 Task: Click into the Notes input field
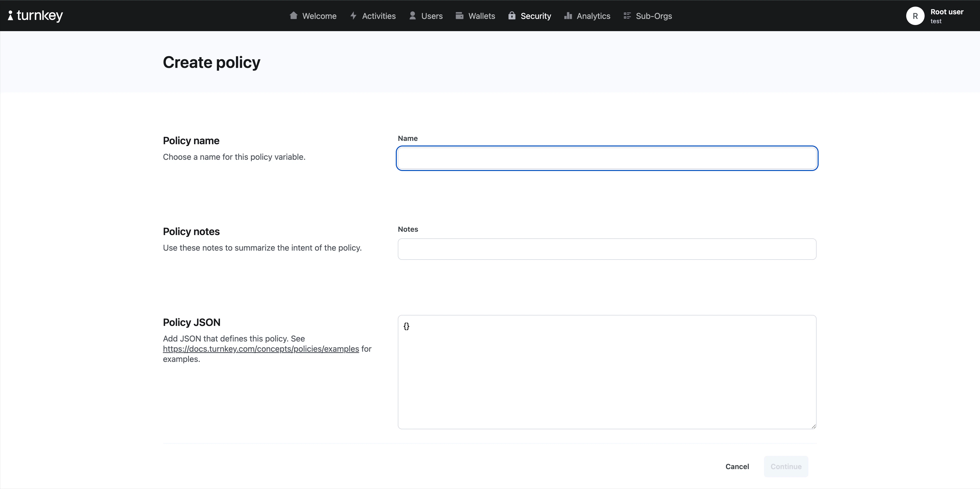[x=607, y=249]
